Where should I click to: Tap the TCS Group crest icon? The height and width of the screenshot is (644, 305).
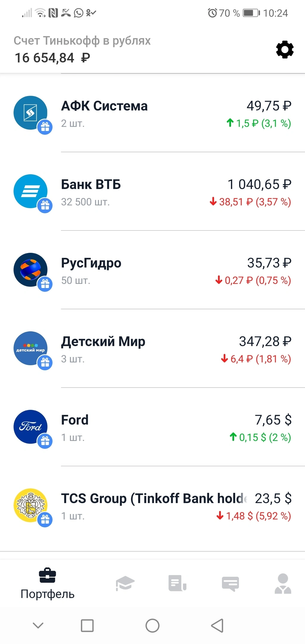tap(30, 505)
